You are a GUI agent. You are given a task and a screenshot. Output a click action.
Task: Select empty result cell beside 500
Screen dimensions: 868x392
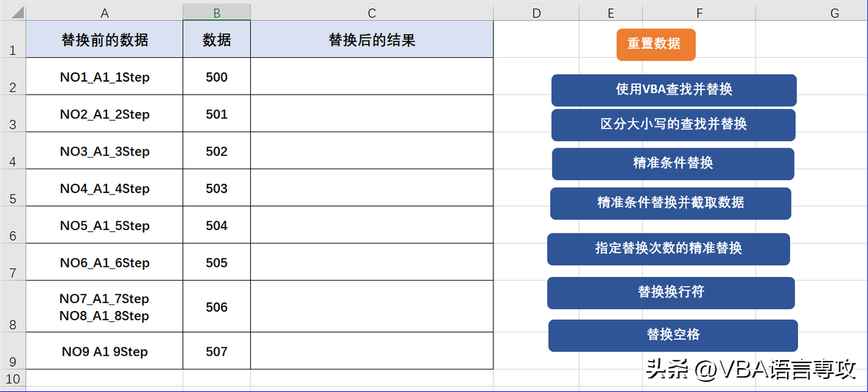(x=372, y=77)
